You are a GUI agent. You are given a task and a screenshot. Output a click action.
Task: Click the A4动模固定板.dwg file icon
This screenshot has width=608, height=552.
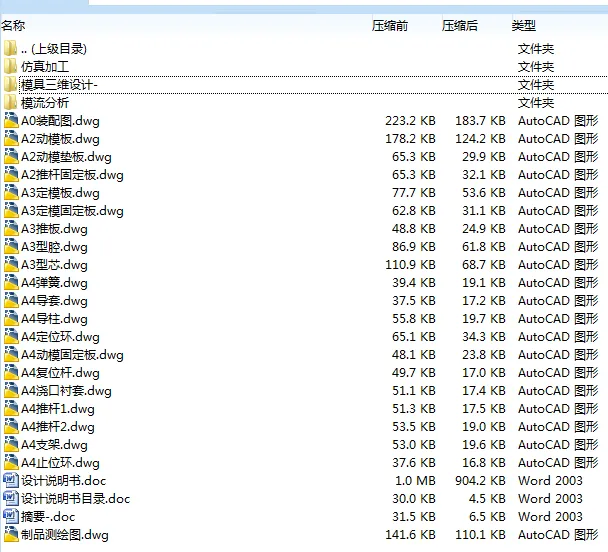click(x=11, y=355)
